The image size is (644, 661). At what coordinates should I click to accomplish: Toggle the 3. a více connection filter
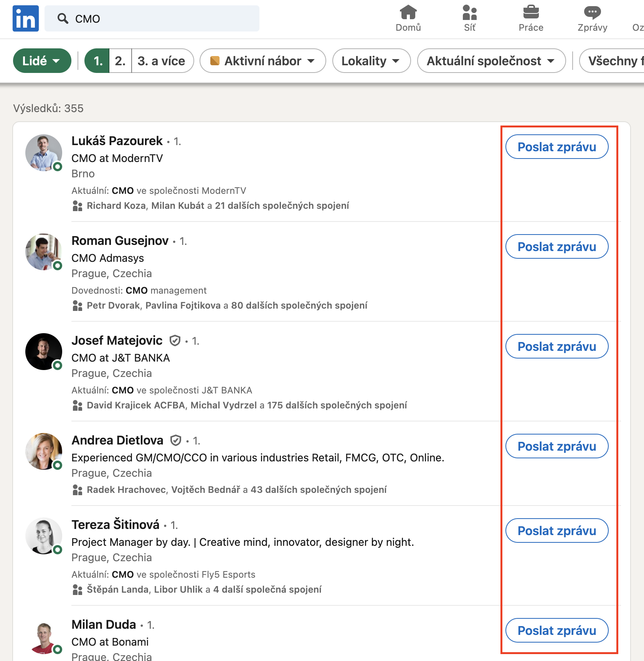(x=162, y=61)
